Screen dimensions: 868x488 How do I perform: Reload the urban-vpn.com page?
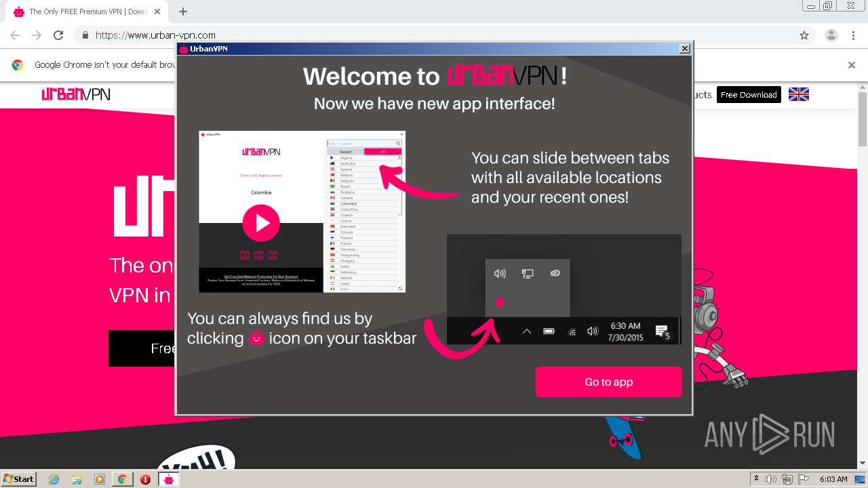[58, 35]
